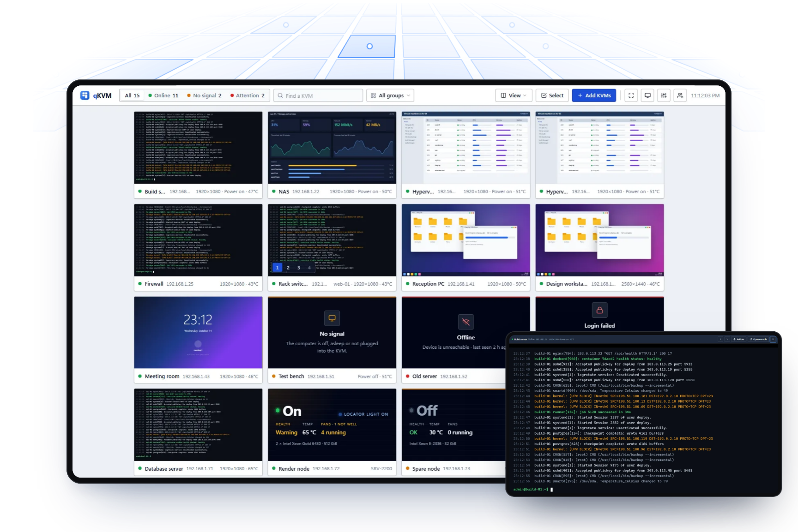798x532 pixels.
Task: Click the orange status dot beside Test bench
Action: (274, 376)
